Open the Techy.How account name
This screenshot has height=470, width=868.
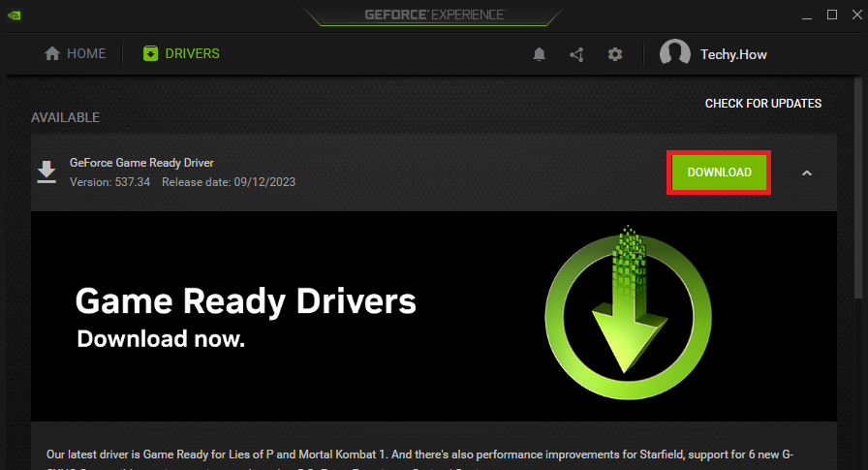(x=733, y=54)
